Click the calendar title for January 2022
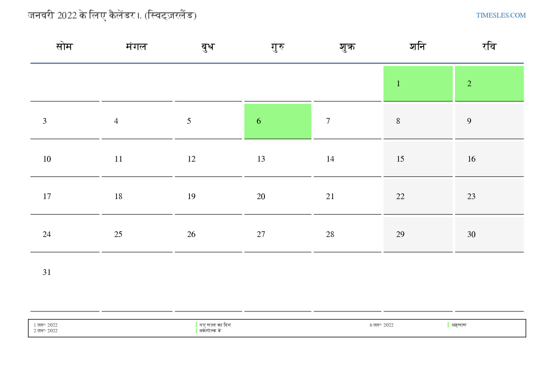Screen dimensions: 554x392 (112, 15)
